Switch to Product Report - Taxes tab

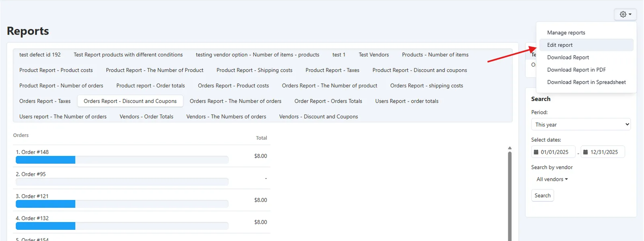[332, 70]
